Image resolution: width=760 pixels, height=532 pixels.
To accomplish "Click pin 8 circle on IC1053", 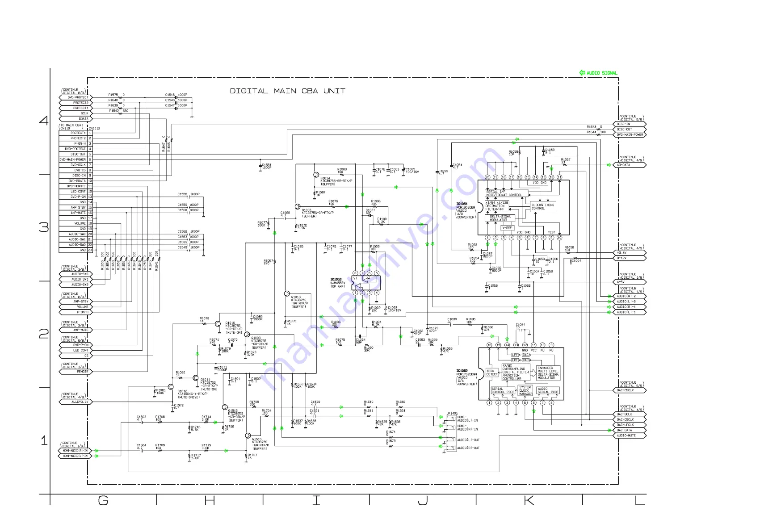I will click(x=355, y=273).
